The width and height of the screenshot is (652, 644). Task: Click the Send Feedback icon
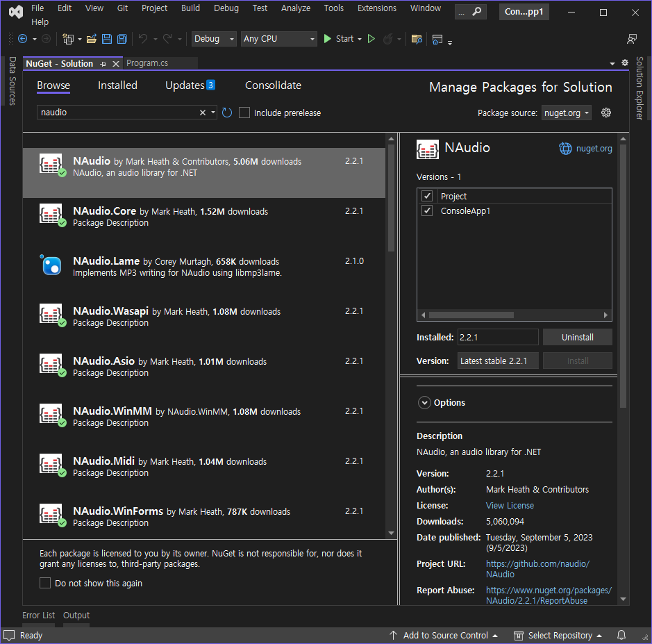(x=632, y=39)
